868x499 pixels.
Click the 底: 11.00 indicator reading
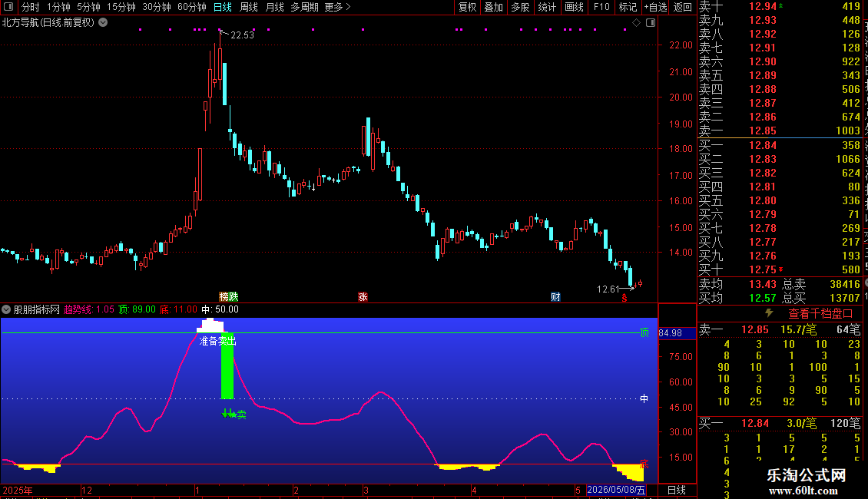(x=178, y=309)
